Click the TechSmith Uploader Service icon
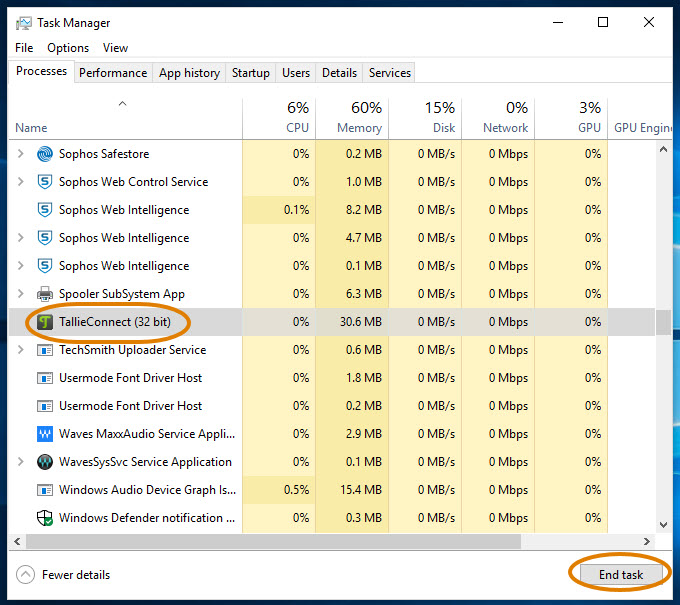This screenshot has width=680, height=605. click(45, 350)
